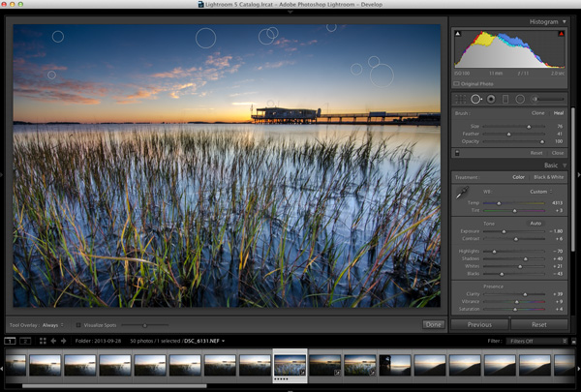Screen dimensions: 581x392
Task: Click the Previous button
Action: [x=479, y=324]
